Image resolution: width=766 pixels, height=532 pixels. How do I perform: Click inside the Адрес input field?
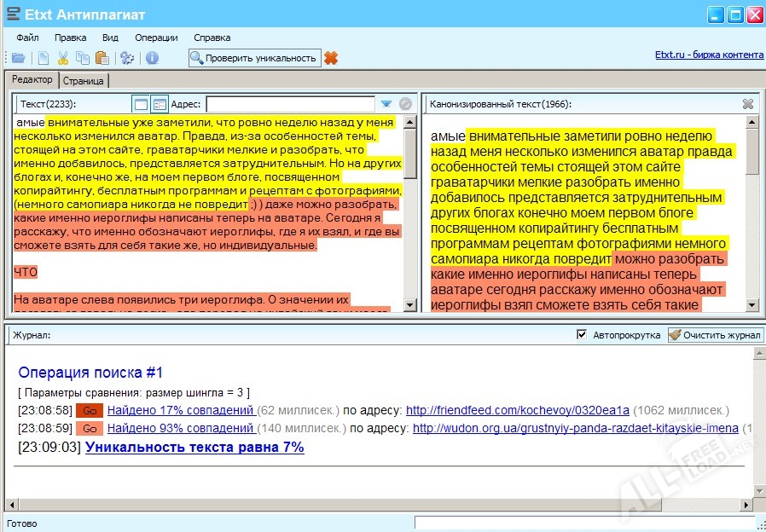[290, 104]
